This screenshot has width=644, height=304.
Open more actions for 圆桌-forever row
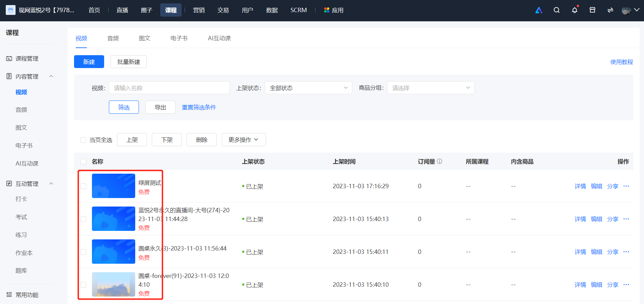coord(626,285)
